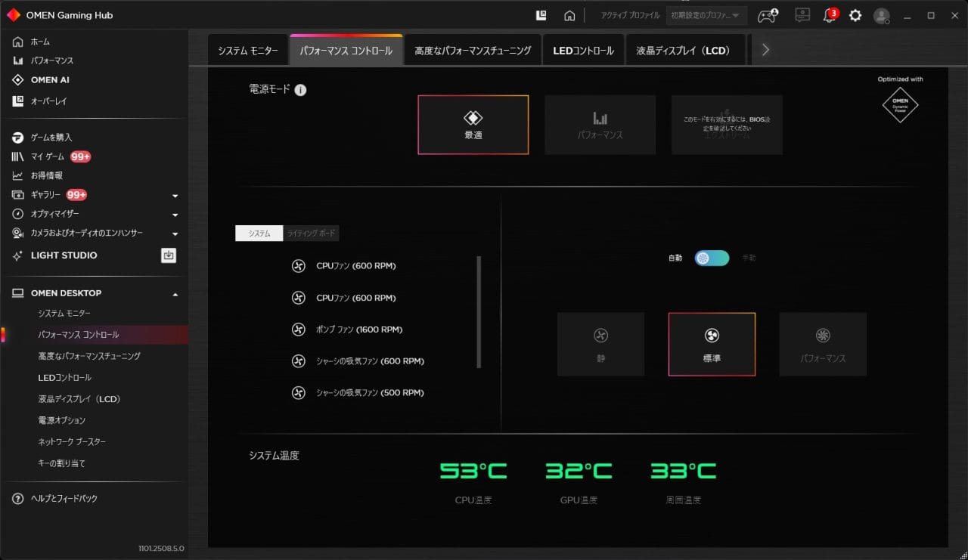Select the 標準 fan mode
This screenshot has height=560, width=968.
click(x=712, y=344)
